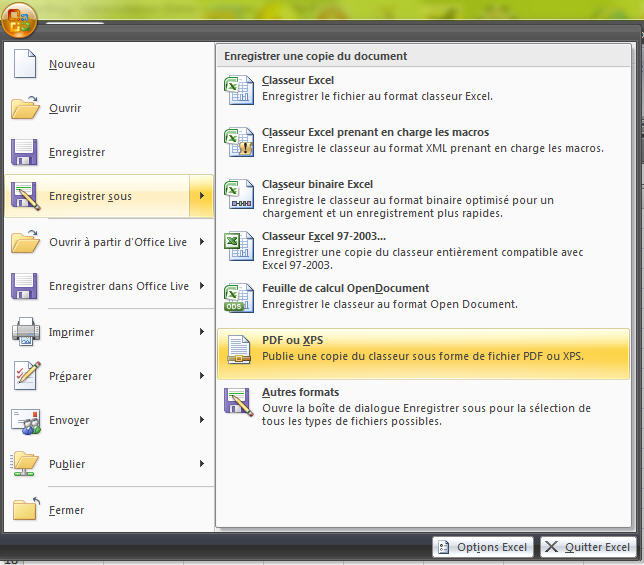Click 'Enregistrer une copie du document' header
644x565 pixels.
(315, 56)
